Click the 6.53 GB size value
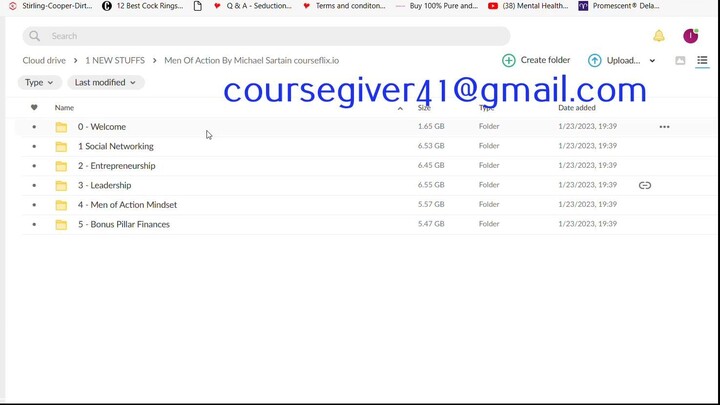This screenshot has width=720, height=405. point(431,146)
